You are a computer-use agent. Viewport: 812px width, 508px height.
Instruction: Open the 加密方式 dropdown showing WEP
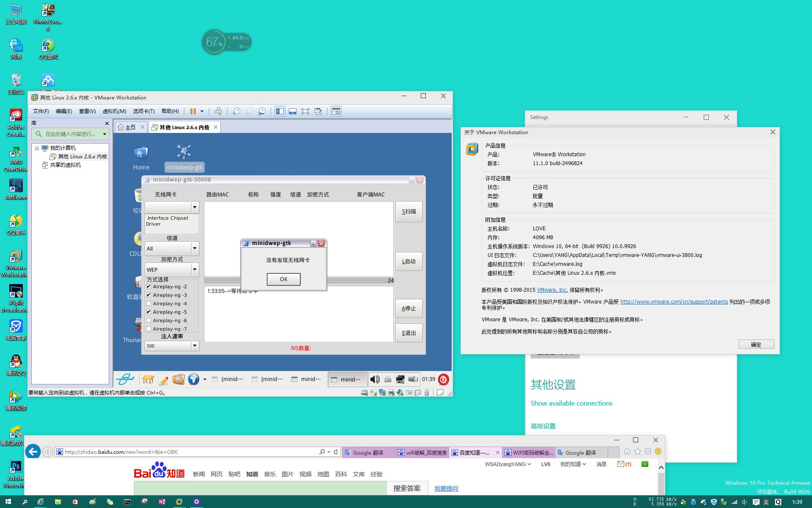195,270
